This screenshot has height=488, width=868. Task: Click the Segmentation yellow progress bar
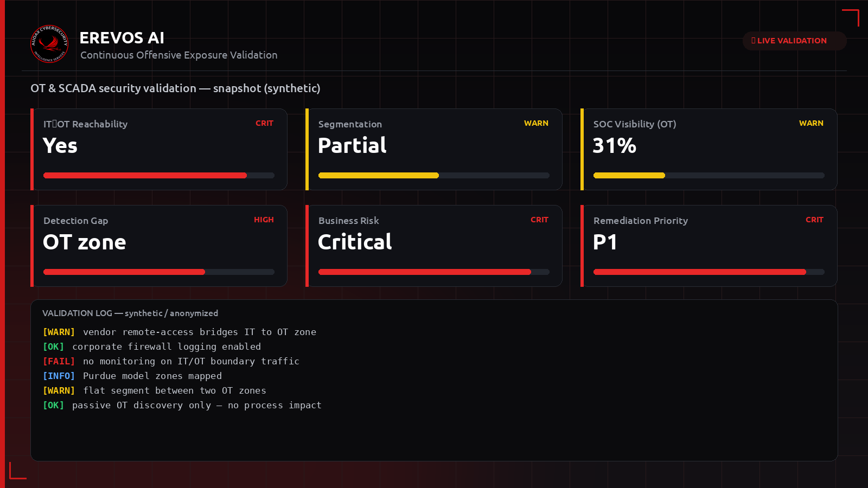click(x=434, y=175)
